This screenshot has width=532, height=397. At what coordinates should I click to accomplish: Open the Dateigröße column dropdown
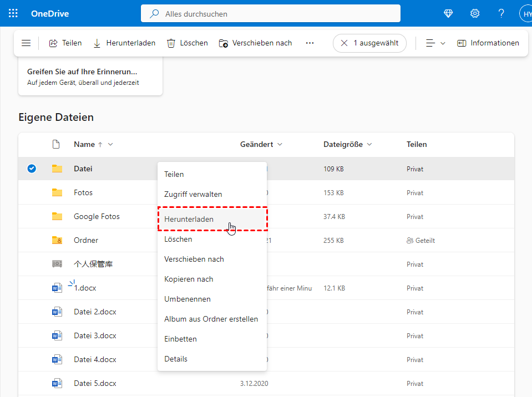tap(369, 144)
